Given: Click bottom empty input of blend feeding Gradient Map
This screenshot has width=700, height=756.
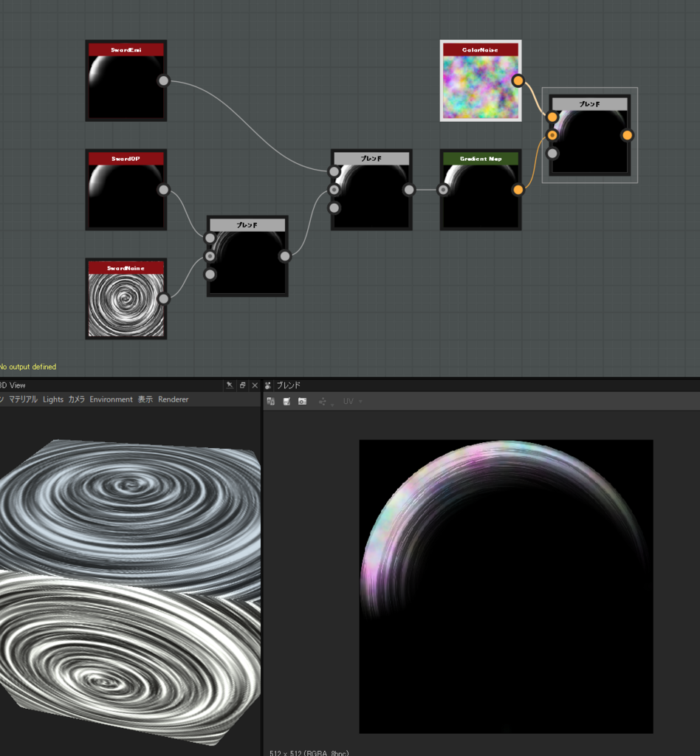Looking at the screenshot, I should click(x=334, y=207).
